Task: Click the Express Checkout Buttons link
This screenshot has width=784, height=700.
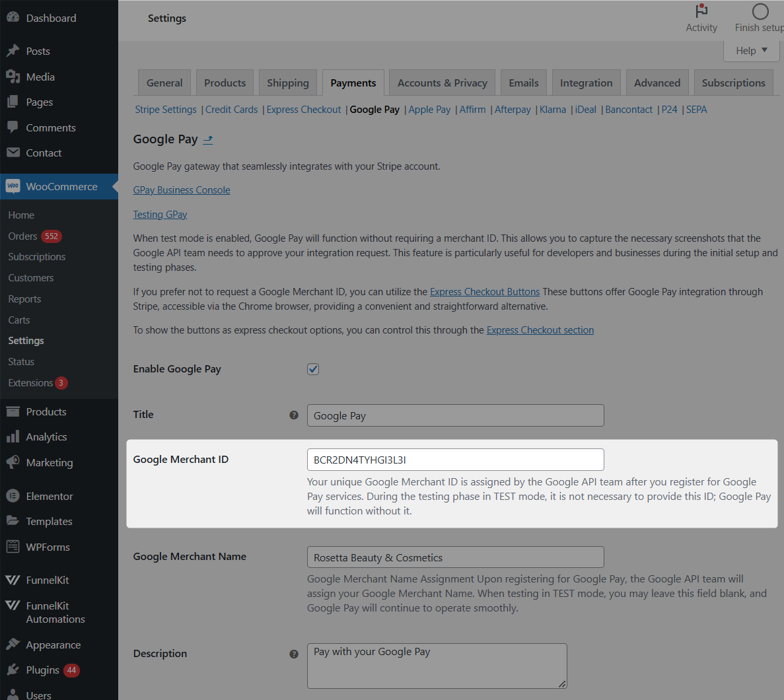Action: 484,292
